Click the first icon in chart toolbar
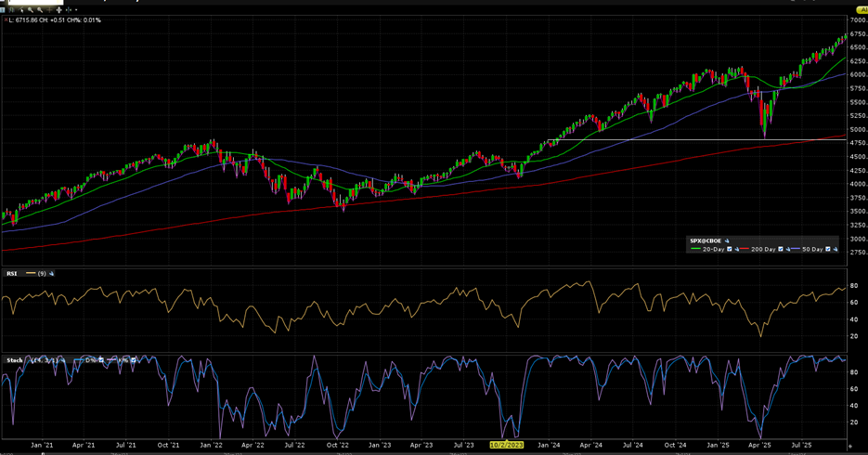Image resolution: width=868 pixels, height=455 pixels. (2, 10)
